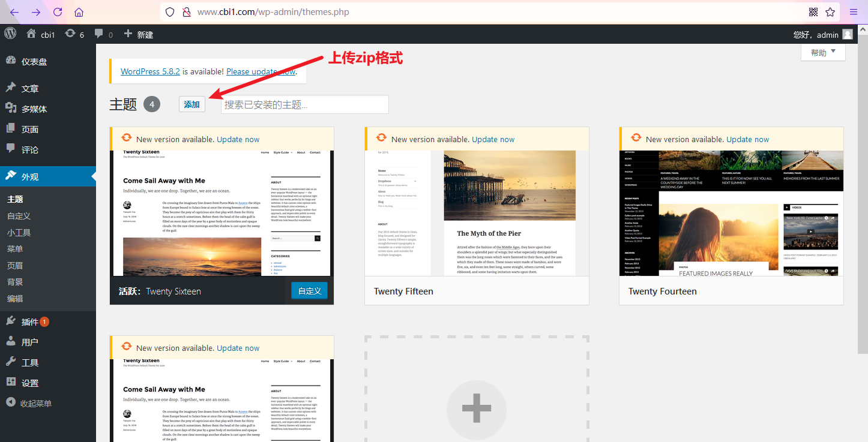This screenshot has height=442, width=868.
Task: Click the shield tracking protection icon
Action: tap(170, 12)
